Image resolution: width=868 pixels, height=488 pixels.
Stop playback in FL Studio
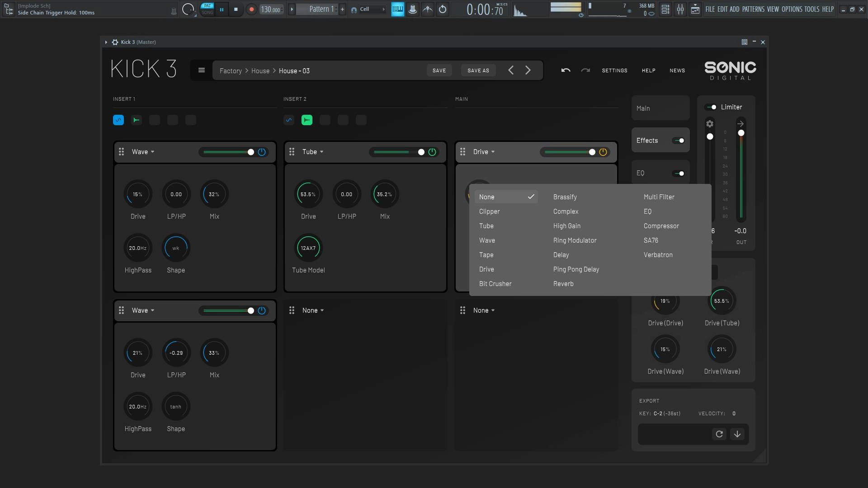pyautogui.click(x=236, y=9)
